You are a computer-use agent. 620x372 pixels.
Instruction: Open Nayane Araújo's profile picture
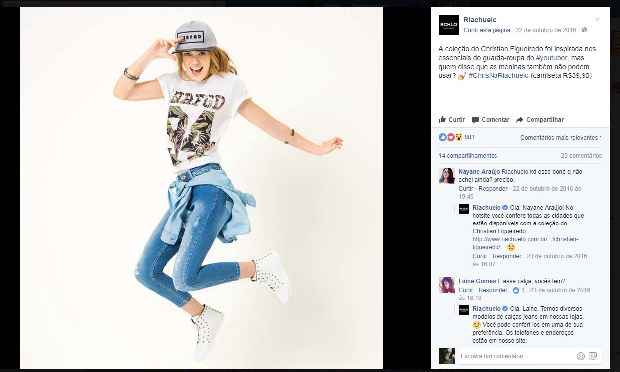[x=447, y=176]
